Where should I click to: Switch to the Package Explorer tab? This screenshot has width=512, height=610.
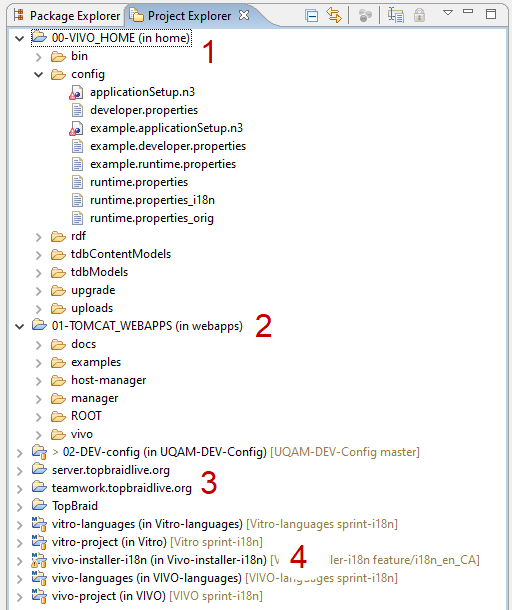[67, 16]
